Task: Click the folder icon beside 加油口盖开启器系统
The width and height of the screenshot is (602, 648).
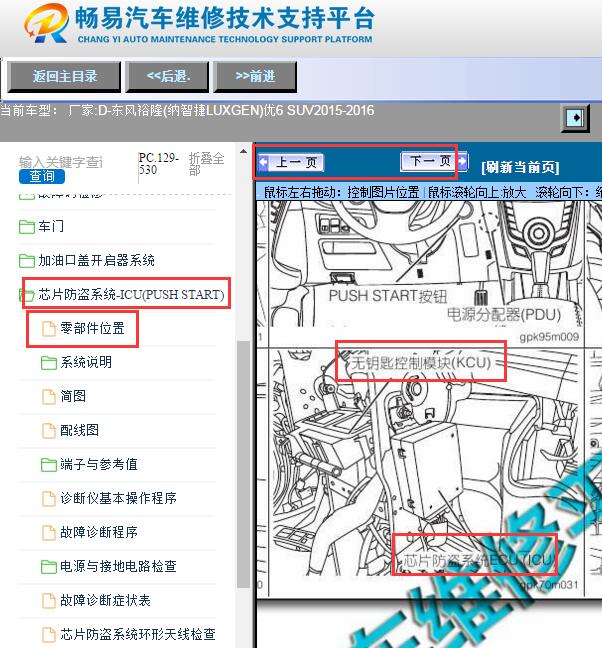Action: click(27, 261)
